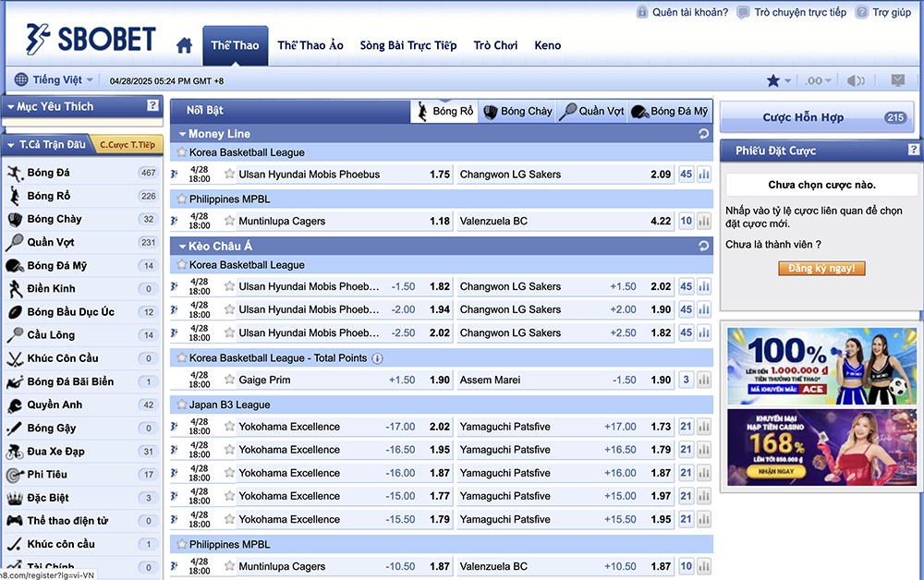Favorite Korea Basketball League - Total Points
This screenshot has width=924, height=580.
tap(181, 358)
